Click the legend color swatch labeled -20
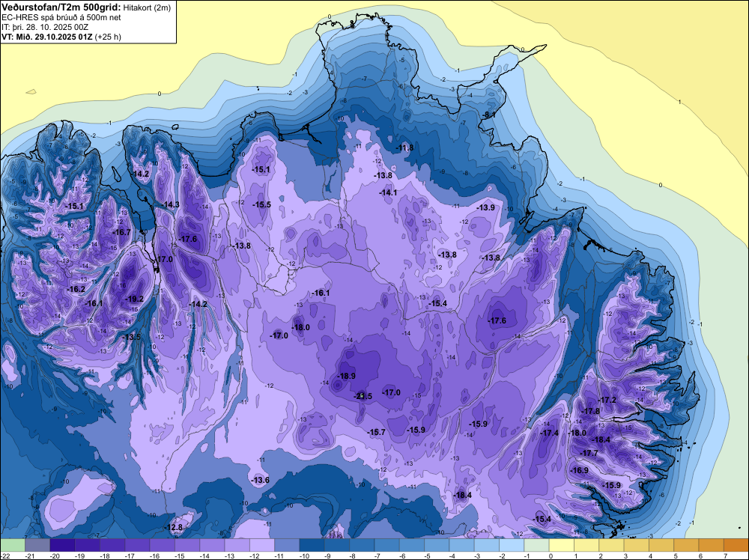The width and height of the screenshot is (749, 560). [62, 545]
